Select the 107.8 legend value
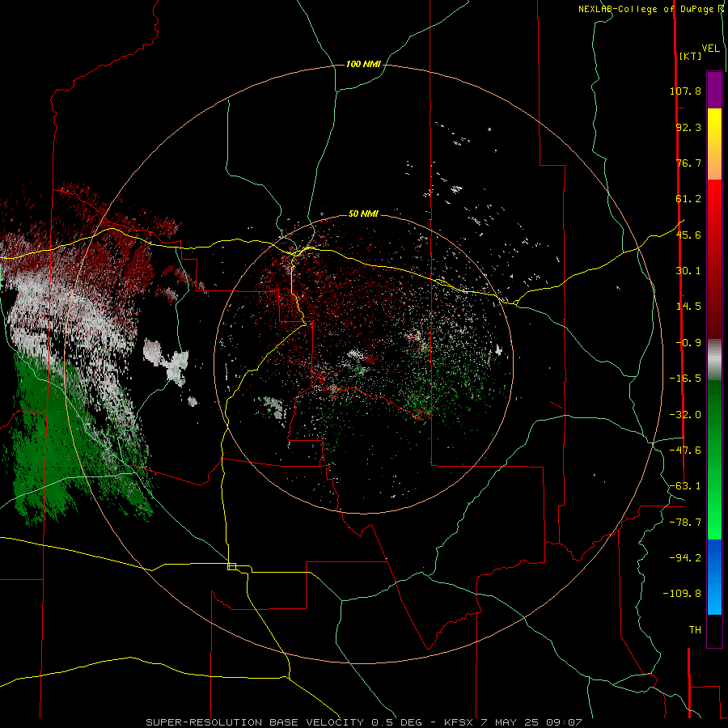Image resolution: width=728 pixels, height=728 pixels. tap(685, 91)
